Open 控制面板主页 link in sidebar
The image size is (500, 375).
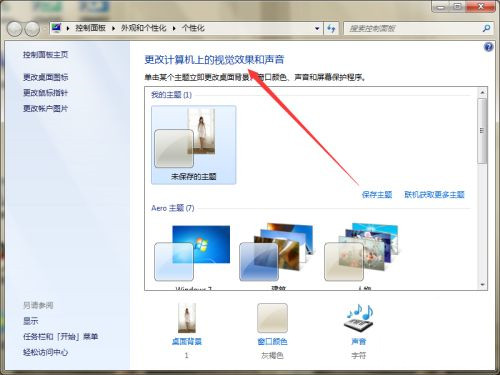click(x=46, y=55)
